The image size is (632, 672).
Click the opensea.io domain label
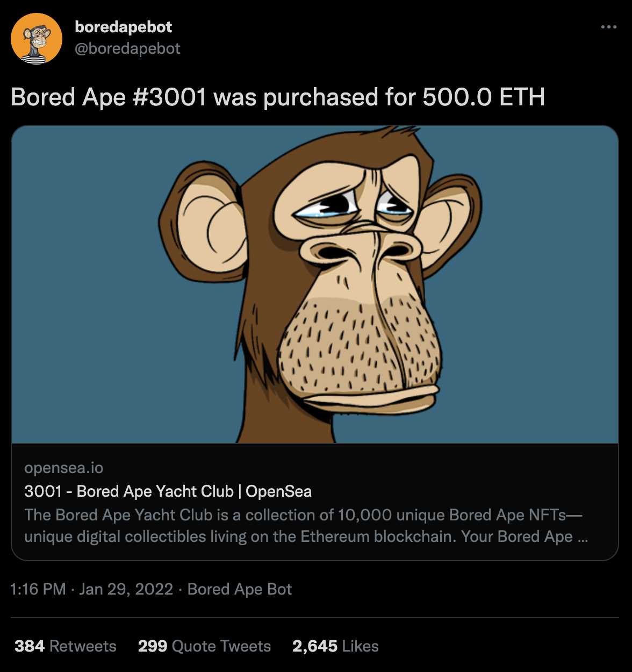click(x=63, y=468)
